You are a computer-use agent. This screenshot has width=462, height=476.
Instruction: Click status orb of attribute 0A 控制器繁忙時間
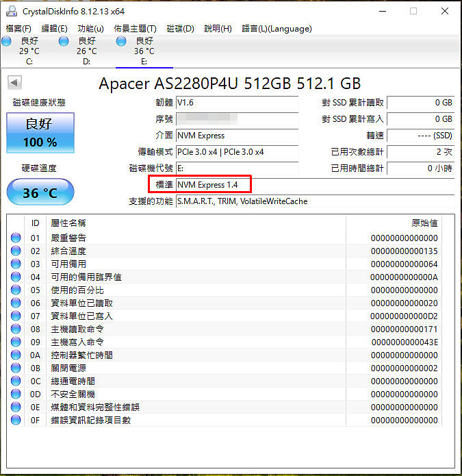click(x=16, y=355)
